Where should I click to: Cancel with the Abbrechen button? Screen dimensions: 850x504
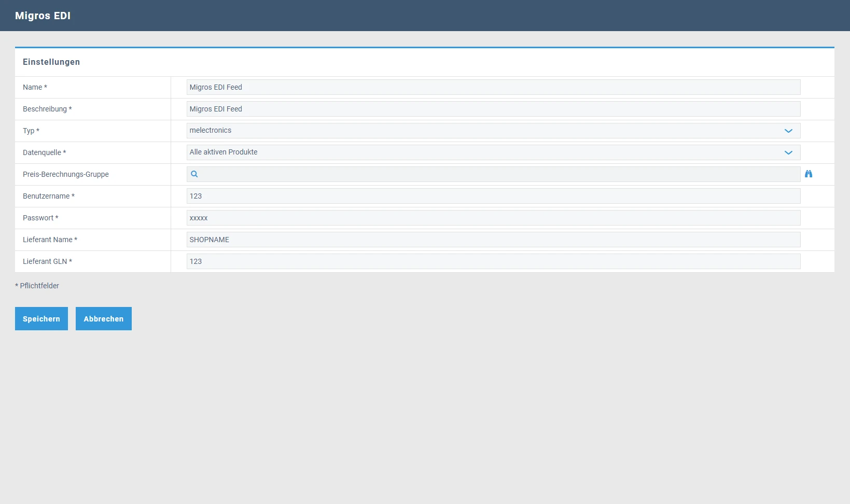pos(104,319)
